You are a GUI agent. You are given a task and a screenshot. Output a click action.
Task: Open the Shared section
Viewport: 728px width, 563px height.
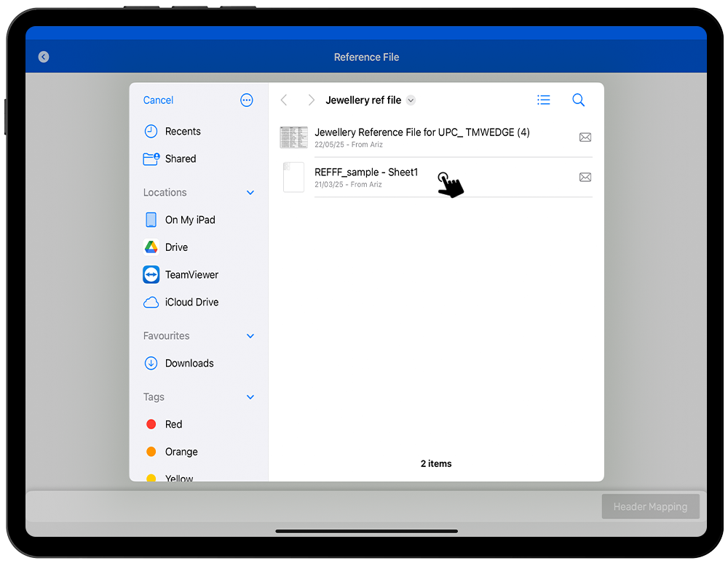coord(180,159)
